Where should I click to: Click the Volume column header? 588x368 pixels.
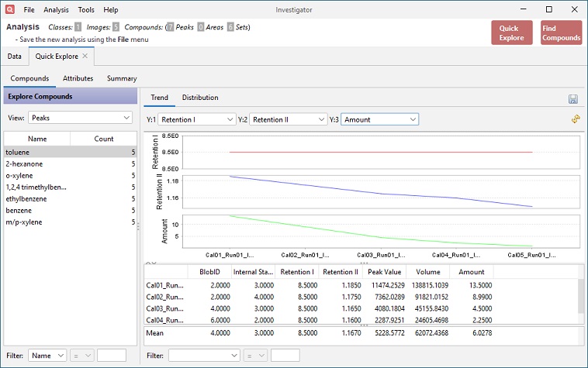point(428,272)
